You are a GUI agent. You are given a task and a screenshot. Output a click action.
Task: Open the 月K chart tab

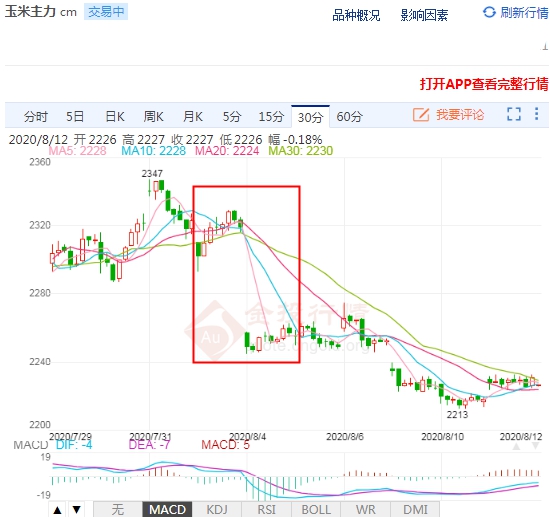[x=193, y=116]
